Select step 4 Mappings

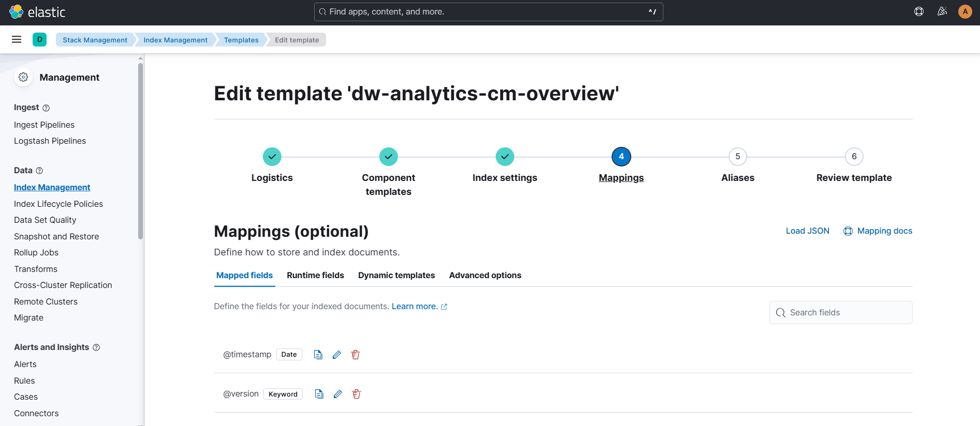pyautogui.click(x=621, y=165)
